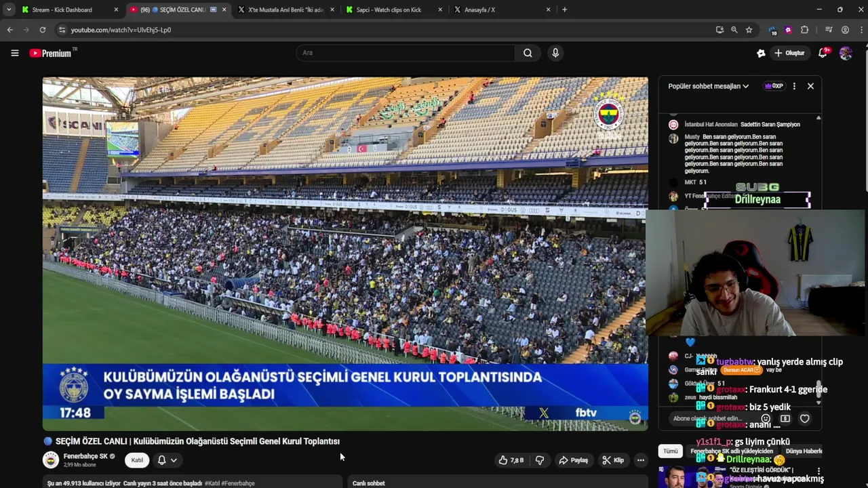Open the extension with the 10 badge

[x=772, y=30]
